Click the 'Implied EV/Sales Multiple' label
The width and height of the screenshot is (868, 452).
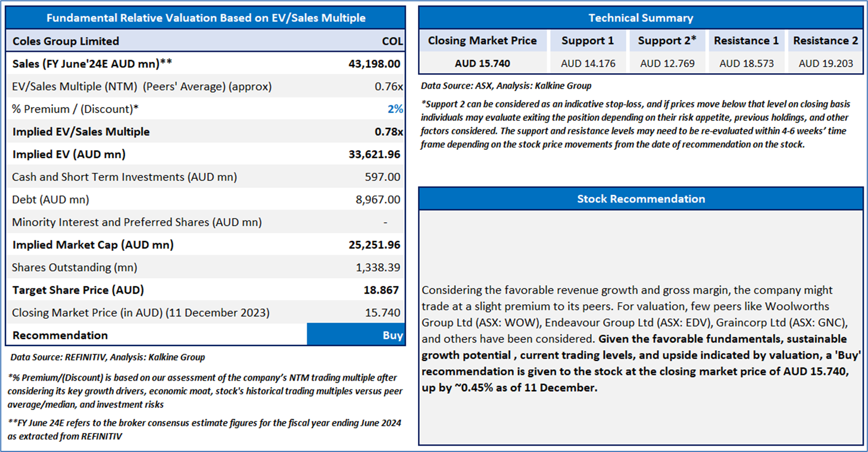(81, 131)
